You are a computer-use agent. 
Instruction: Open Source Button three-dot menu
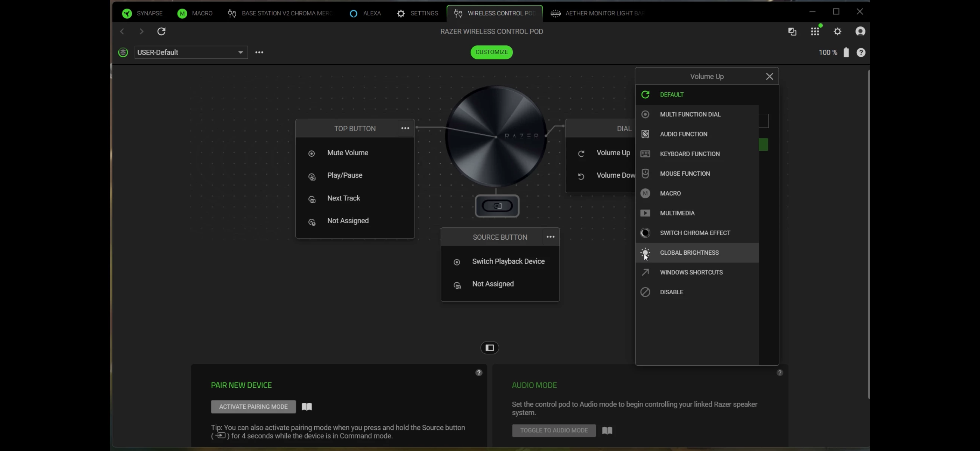pos(551,237)
